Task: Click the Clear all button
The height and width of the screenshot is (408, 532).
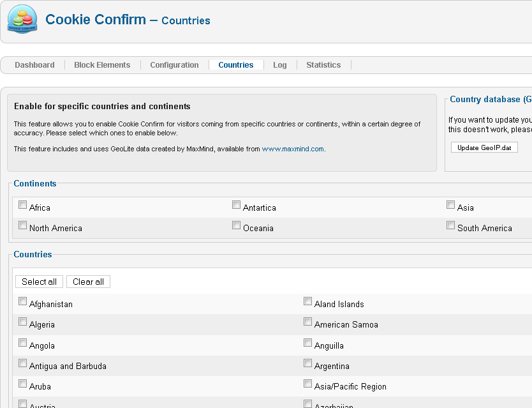Action: (x=88, y=282)
